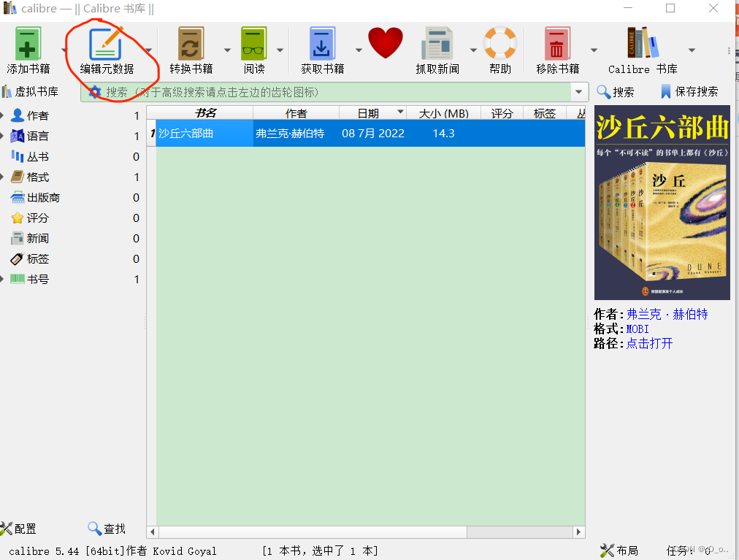The width and height of the screenshot is (739, 560).
Task: Sort by Date (日期) column header
Action: [372, 113]
